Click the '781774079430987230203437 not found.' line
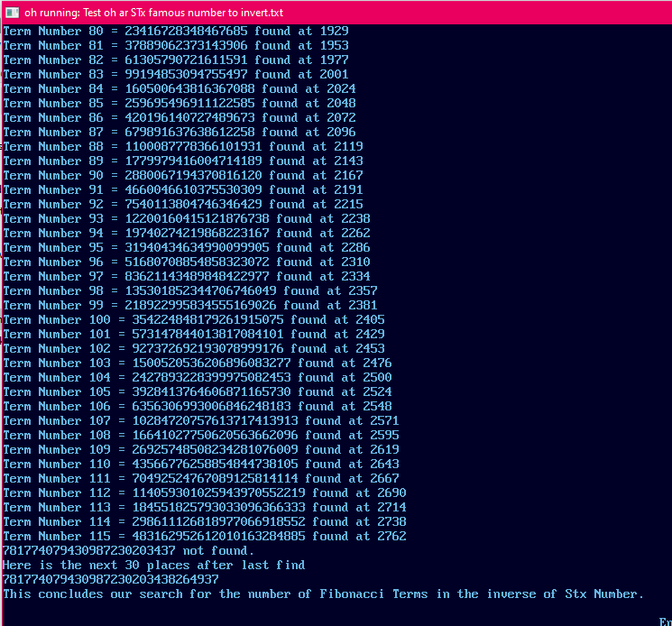Screen dimensions: 672x626 coord(129,550)
